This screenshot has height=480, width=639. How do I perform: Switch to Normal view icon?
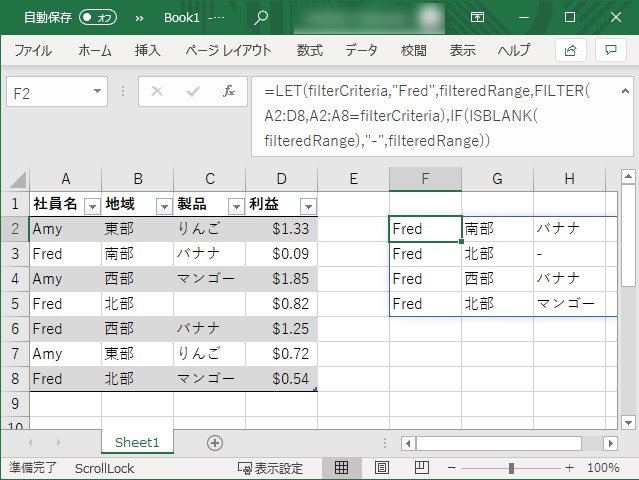point(341,468)
